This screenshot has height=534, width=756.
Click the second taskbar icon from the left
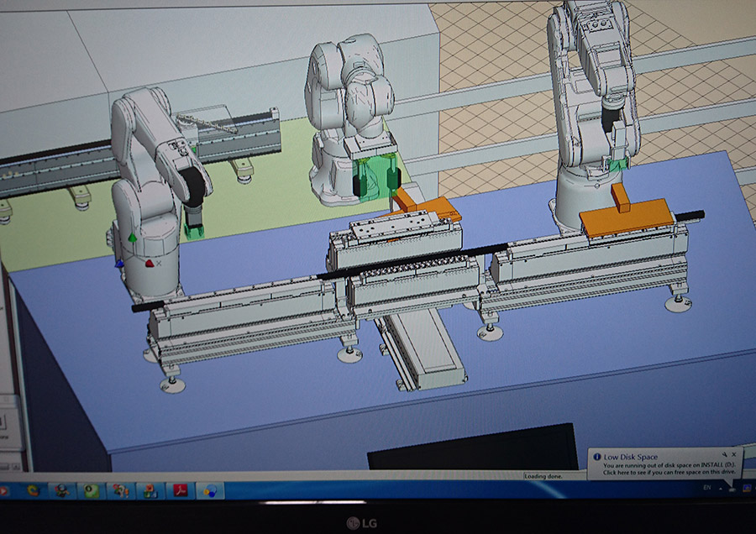point(61,489)
